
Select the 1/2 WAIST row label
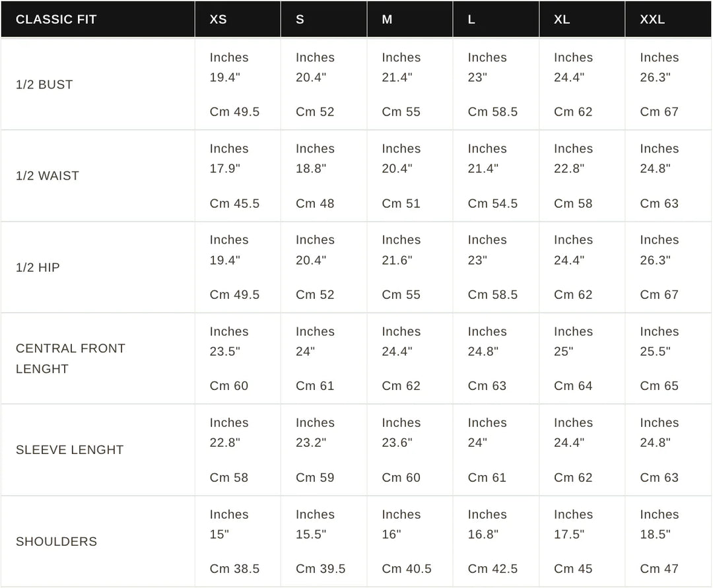point(48,176)
